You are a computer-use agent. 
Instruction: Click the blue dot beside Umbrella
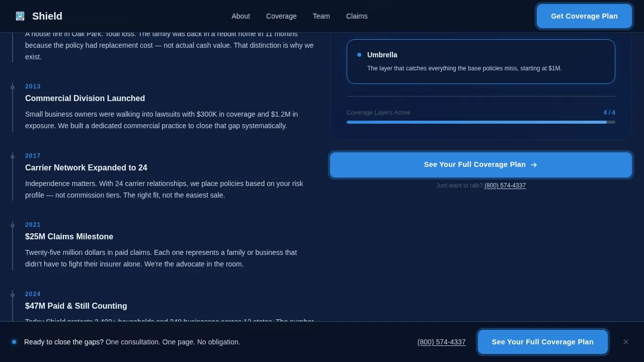tap(359, 55)
